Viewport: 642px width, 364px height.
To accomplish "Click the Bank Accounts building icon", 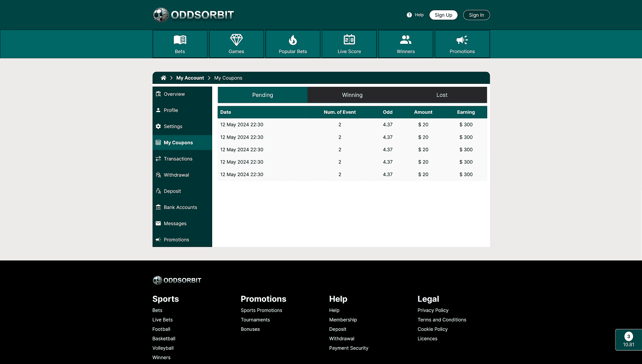I will [x=158, y=207].
